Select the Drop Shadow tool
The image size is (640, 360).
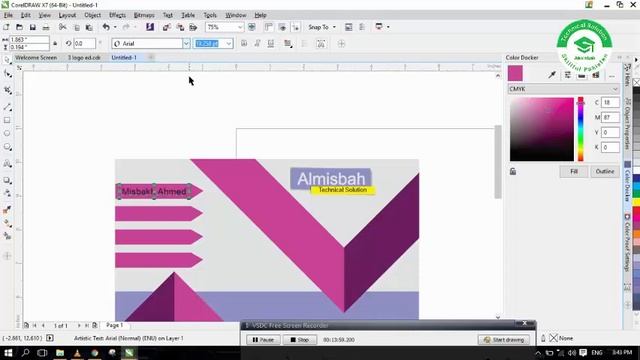[7, 180]
